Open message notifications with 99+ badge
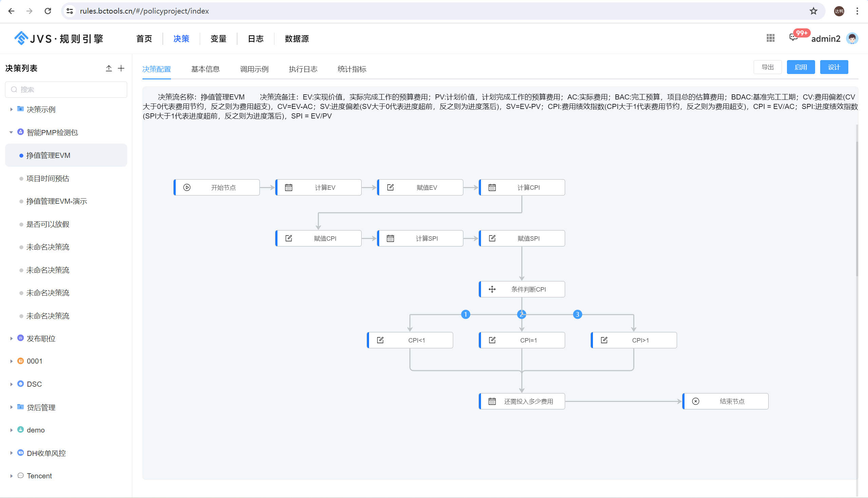The image size is (868, 498). pos(793,38)
